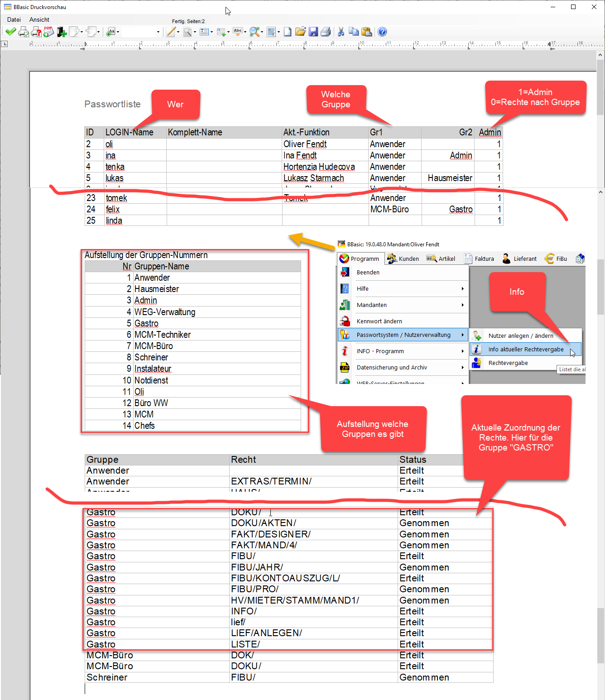
Task: Open dropdown arrow beside magnifier next to pencil
Action: pos(195,32)
